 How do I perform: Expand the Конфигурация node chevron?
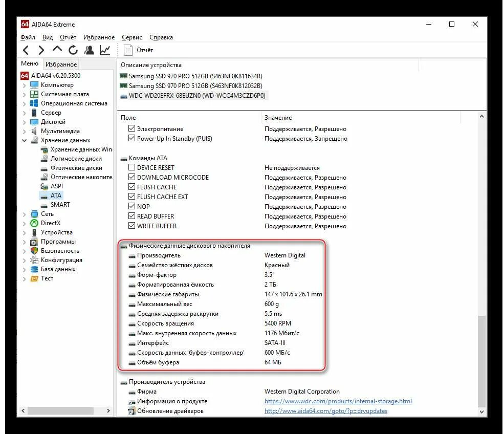[25, 261]
